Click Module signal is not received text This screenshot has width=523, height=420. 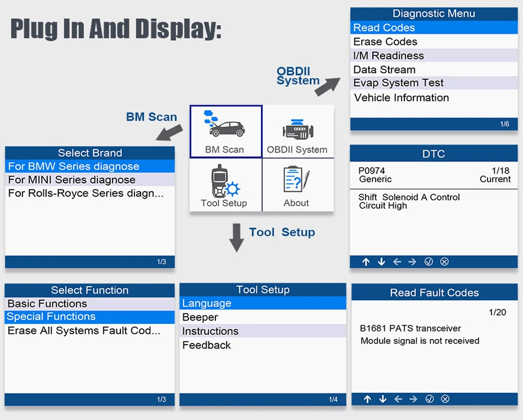coord(420,341)
